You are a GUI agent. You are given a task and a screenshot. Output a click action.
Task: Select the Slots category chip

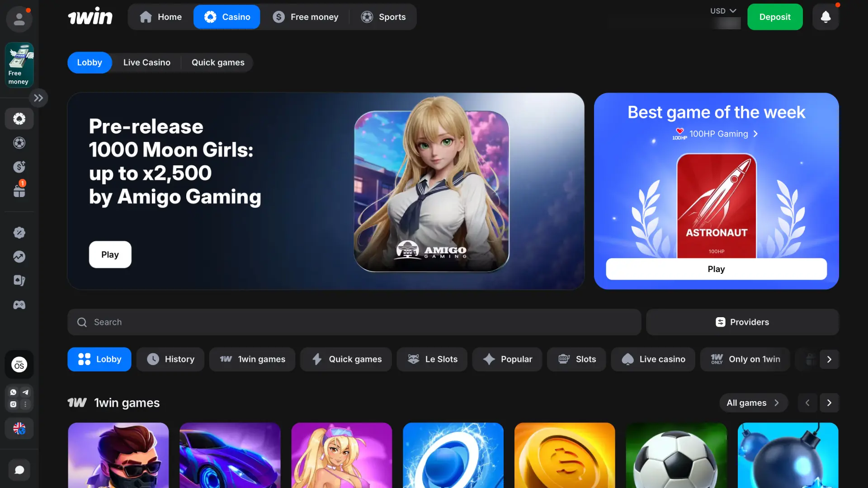[576, 359]
